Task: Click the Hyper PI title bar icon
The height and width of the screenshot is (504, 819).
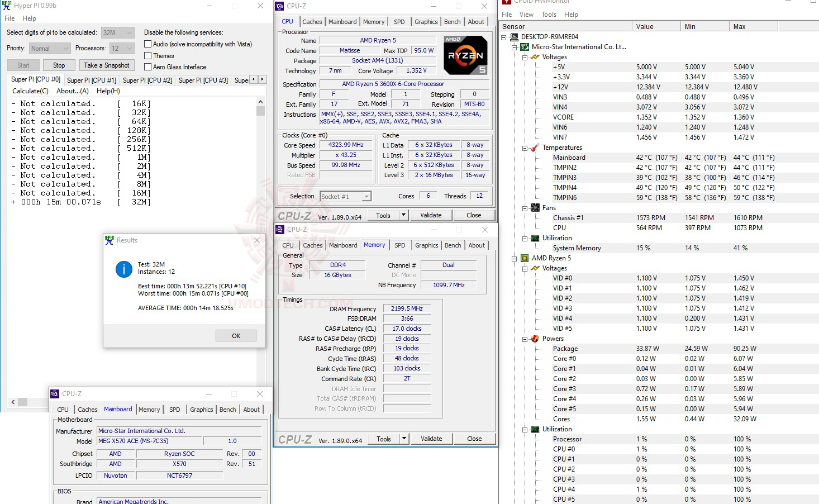Action: (6, 6)
